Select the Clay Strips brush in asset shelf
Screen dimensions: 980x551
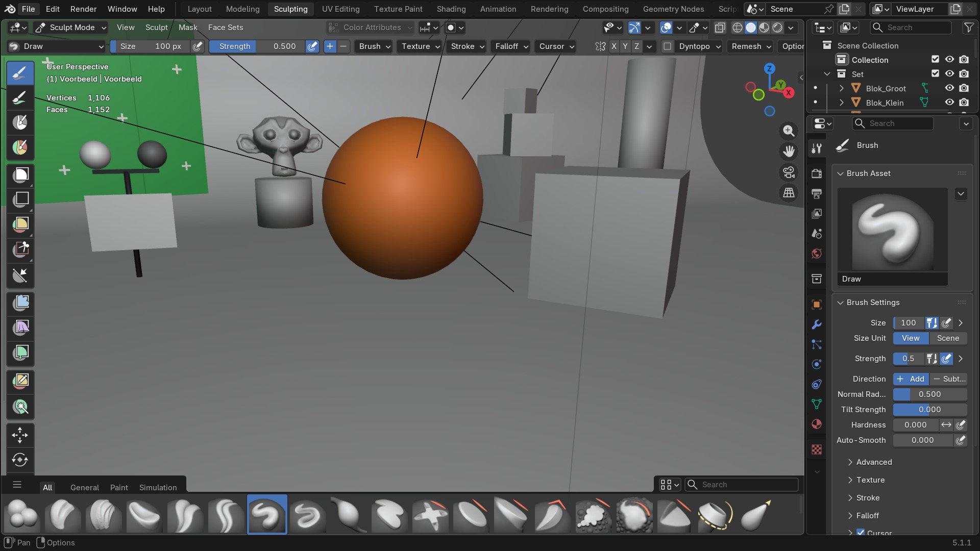pos(104,515)
